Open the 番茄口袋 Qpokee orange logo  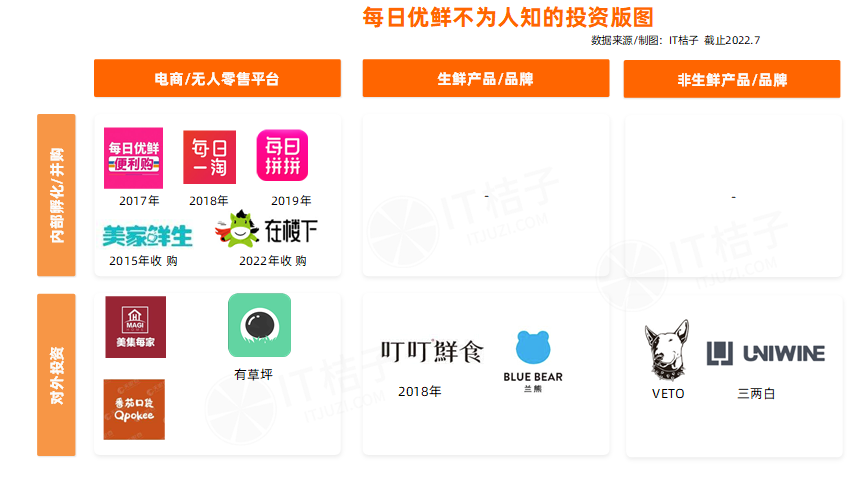point(134,409)
